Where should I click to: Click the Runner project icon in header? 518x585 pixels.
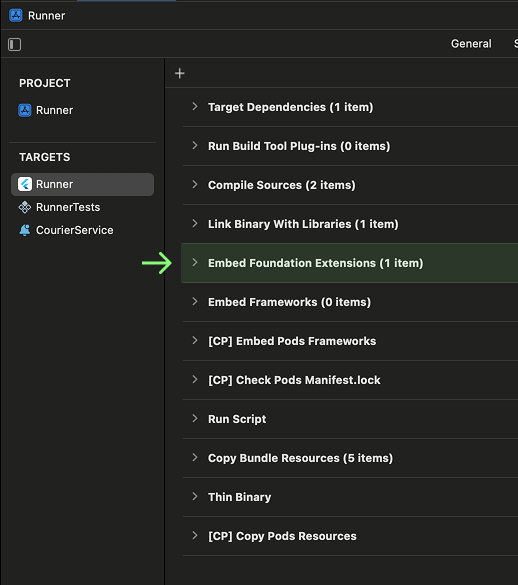16,16
